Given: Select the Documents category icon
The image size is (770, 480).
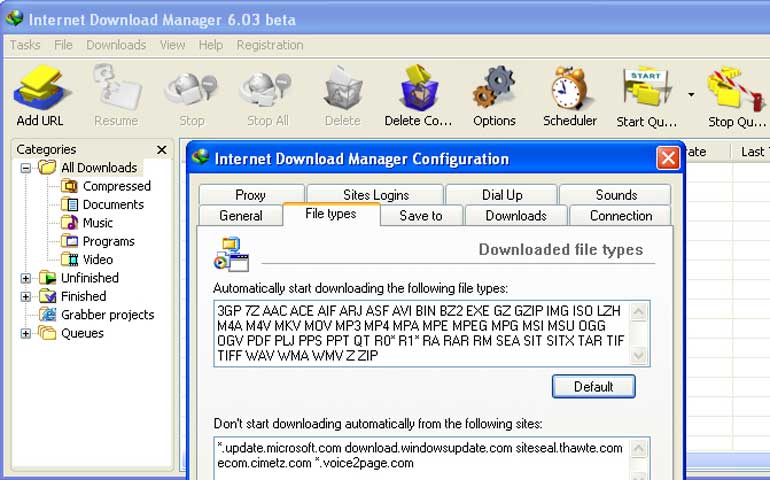Looking at the screenshot, I should [x=69, y=204].
